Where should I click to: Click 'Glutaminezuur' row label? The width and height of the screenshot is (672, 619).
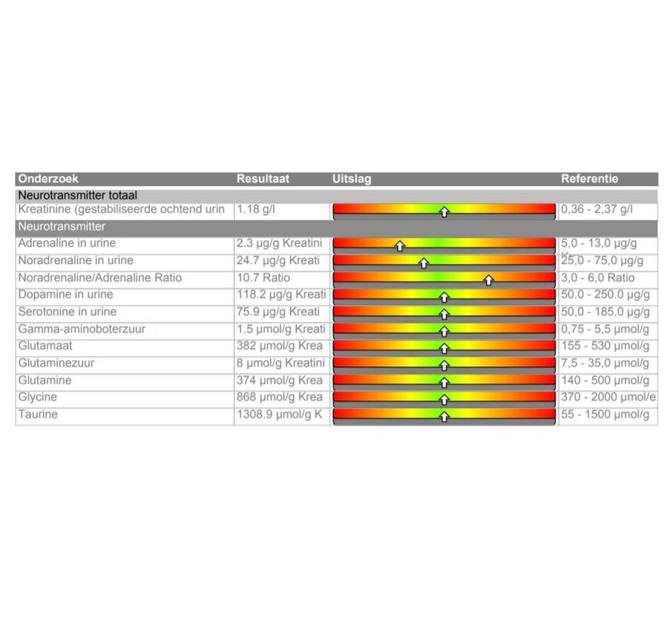coord(56,363)
